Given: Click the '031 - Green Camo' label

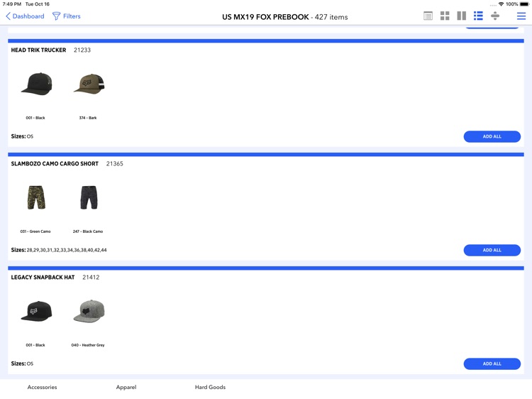Looking at the screenshot, I should click(x=35, y=231).
